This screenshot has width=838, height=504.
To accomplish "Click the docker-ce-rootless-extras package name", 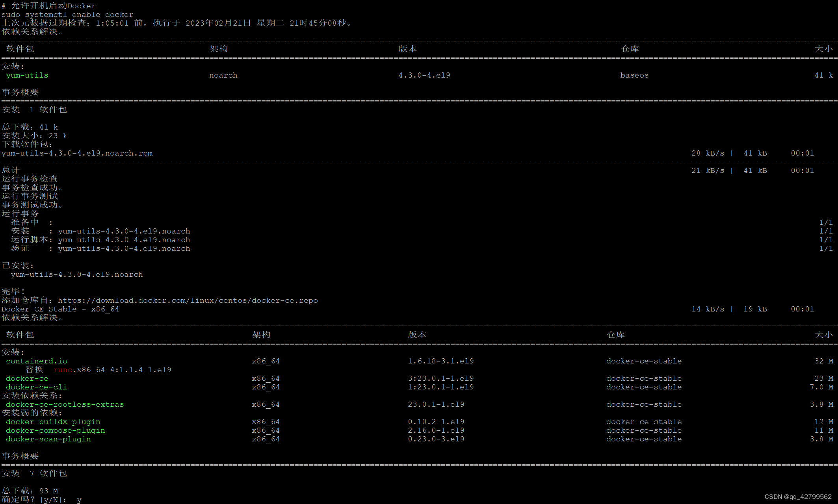I will (x=65, y=404).
